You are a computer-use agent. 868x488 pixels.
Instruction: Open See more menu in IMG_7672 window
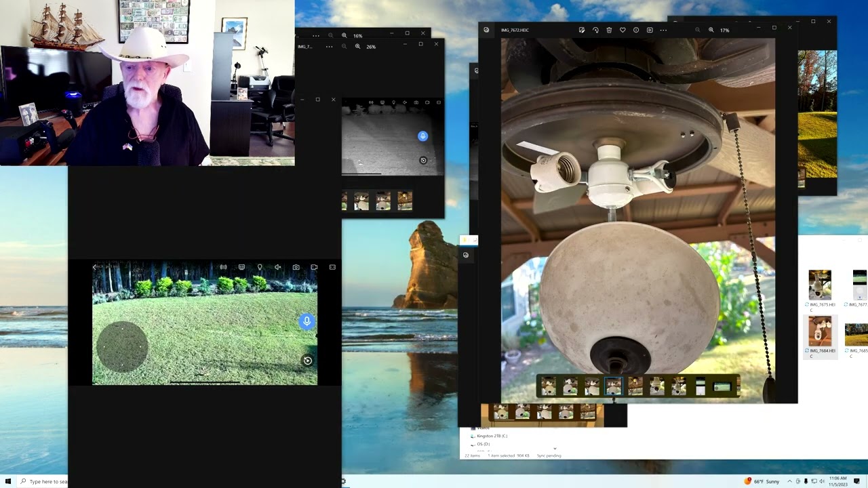663,30
